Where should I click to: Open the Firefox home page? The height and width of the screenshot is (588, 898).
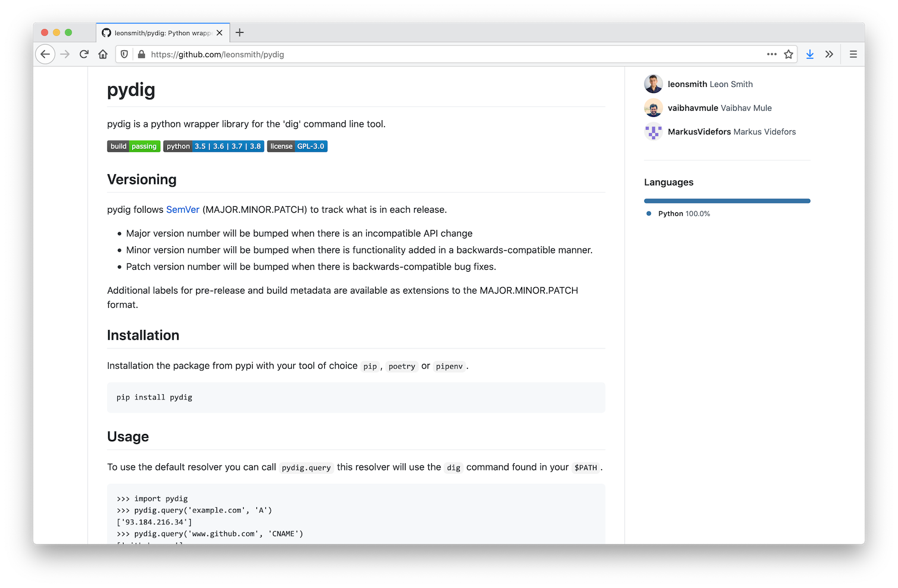103,54
